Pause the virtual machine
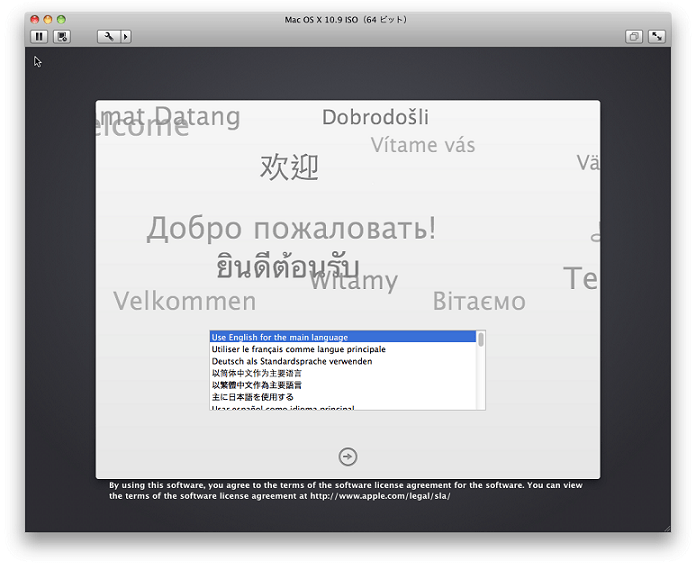Screen dimensions: 696x570 [x=39, y=36]
